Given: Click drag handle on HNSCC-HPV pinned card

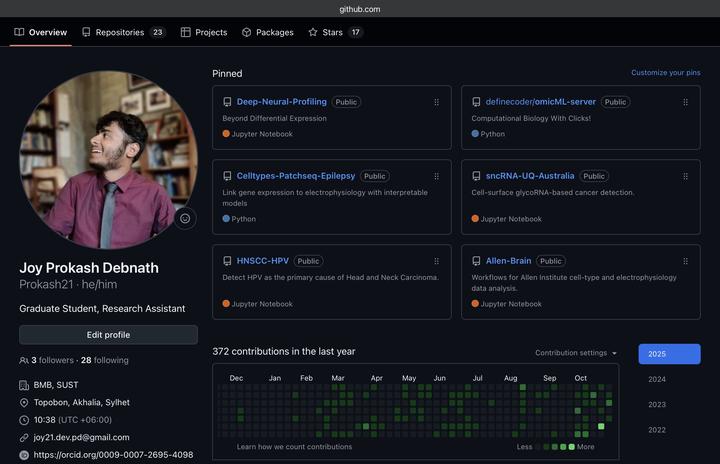Looking at the screenshot, I should 436,261.
